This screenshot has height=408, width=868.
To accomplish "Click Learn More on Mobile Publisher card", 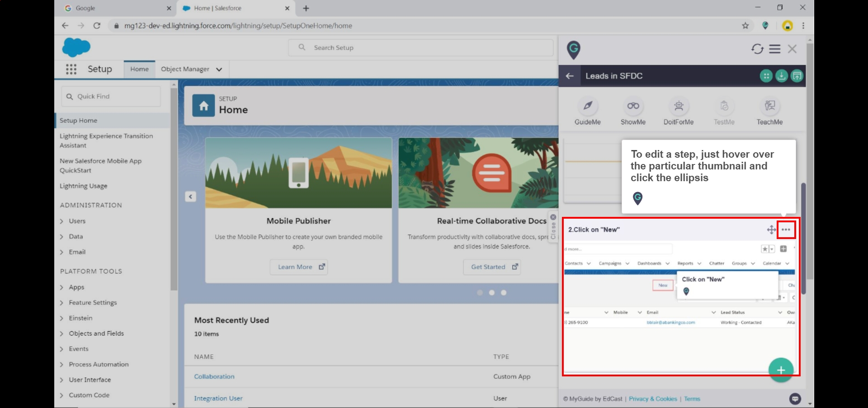I will (299, 267).
